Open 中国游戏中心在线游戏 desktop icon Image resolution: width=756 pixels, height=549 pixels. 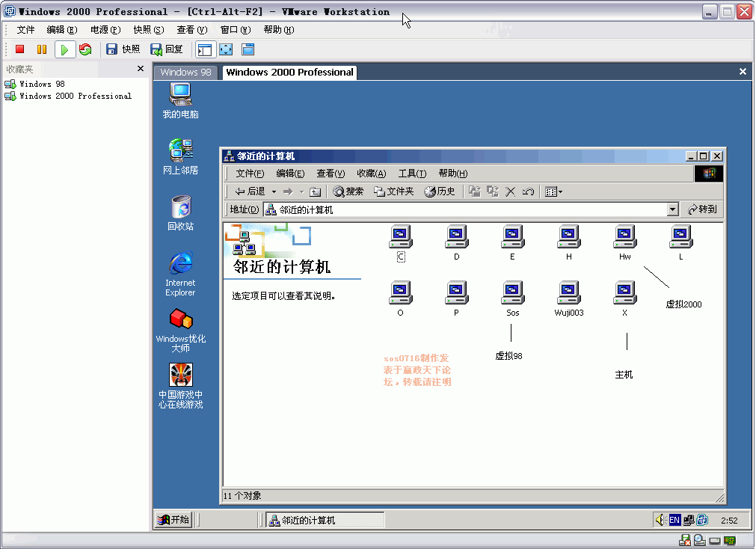click(180, 386)
